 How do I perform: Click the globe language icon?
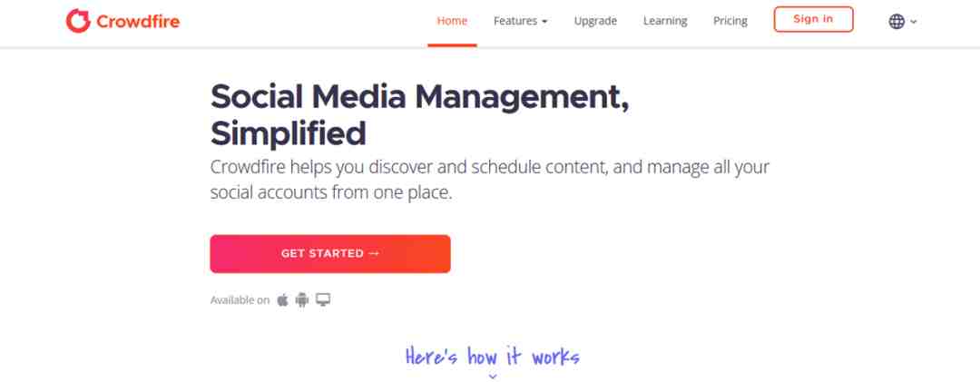[897, 21]
